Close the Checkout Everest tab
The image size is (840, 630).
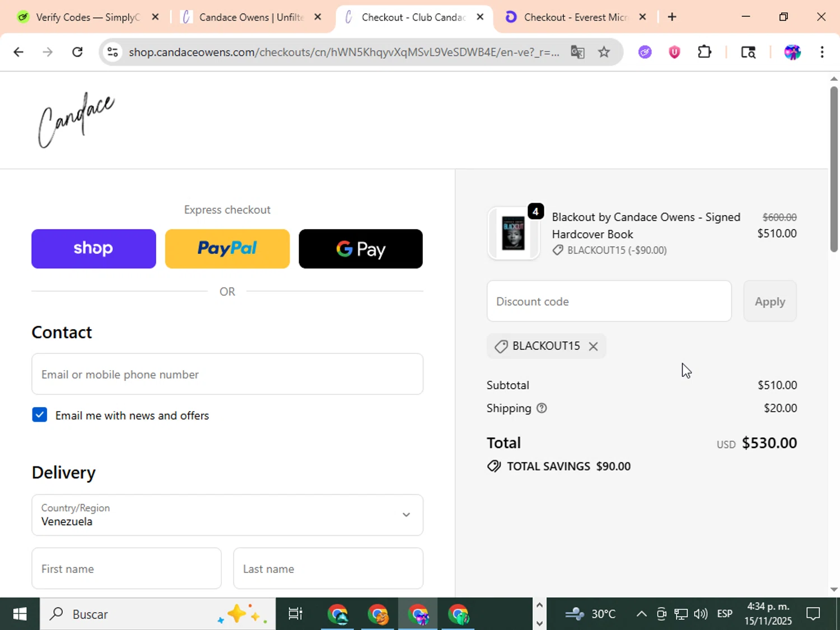tap(643, 17)
